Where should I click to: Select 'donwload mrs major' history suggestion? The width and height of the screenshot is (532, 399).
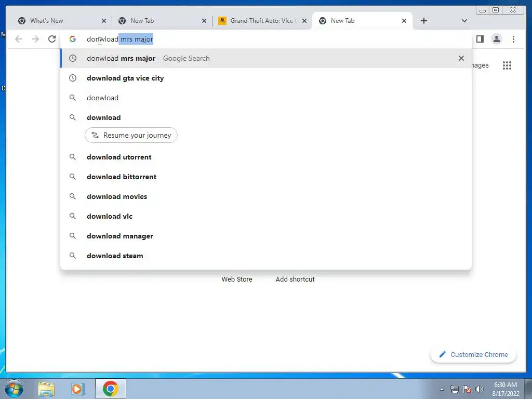[265, 58]
